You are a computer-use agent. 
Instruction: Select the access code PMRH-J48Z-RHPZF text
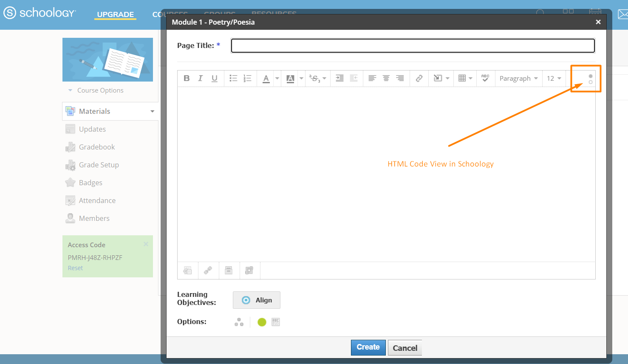click(x=95, y=257)
